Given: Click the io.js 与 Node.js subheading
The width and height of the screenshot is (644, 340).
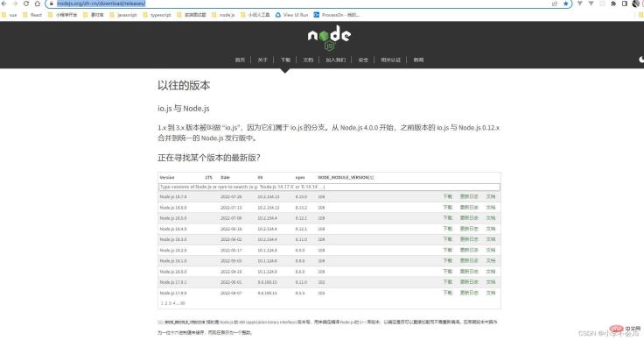Looking at the screenshot, I should click(184, 109).
